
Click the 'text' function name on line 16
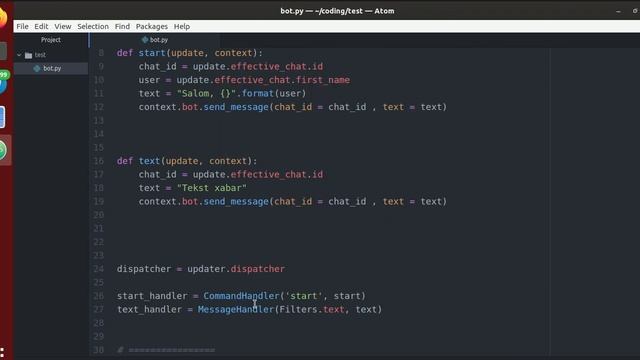pyautogui.click(x=149, y=161)
